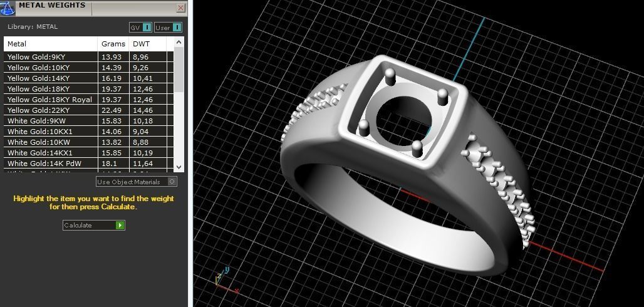Select the Yellow Gold:9KY row
Image resolution: width=644 pixels, height=307 pixels.
(x=89, y=57)
